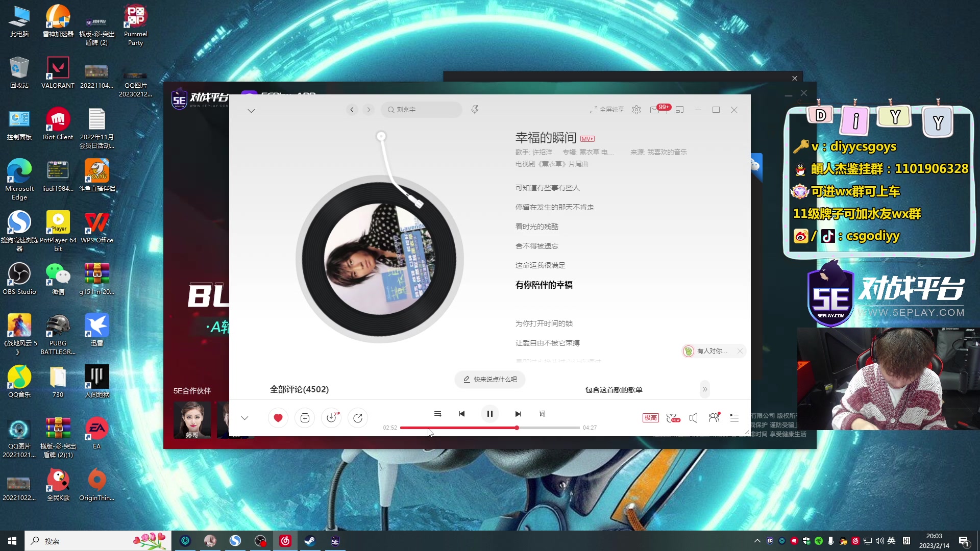Add the song to a playlist
This screenshot has height=551, width=980.
tap(305, 418)
